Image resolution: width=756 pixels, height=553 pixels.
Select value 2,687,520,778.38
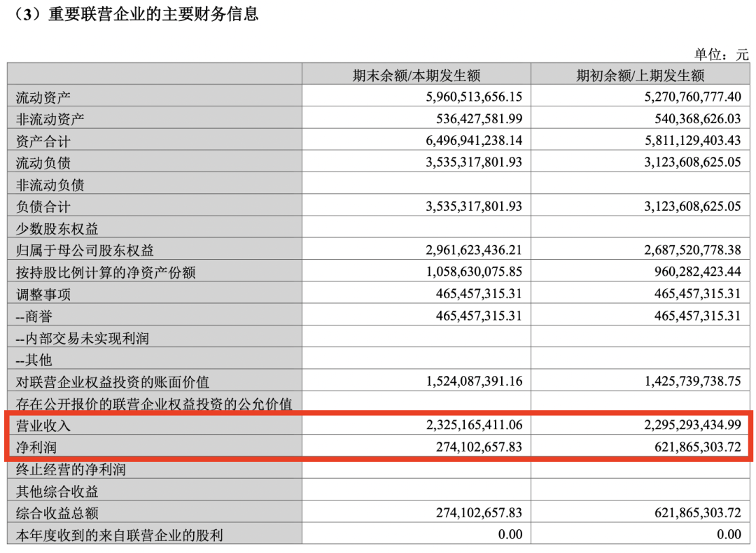coord(693,250)
